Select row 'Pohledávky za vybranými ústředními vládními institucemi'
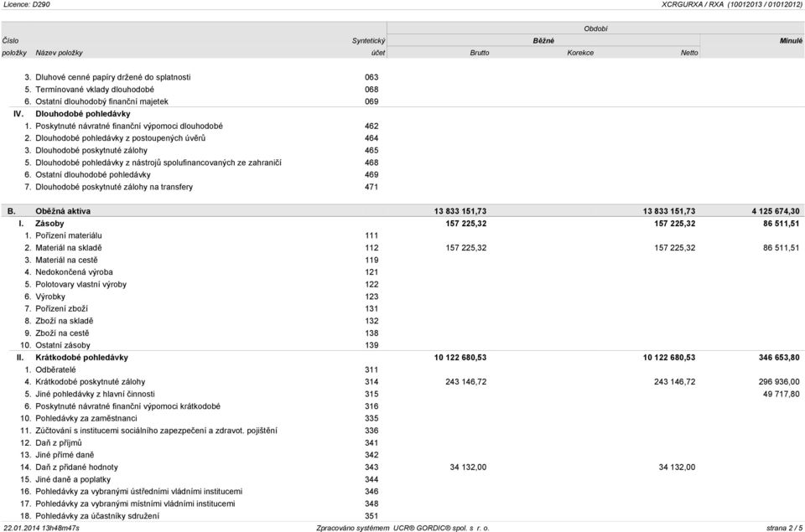 pos(402,492)
